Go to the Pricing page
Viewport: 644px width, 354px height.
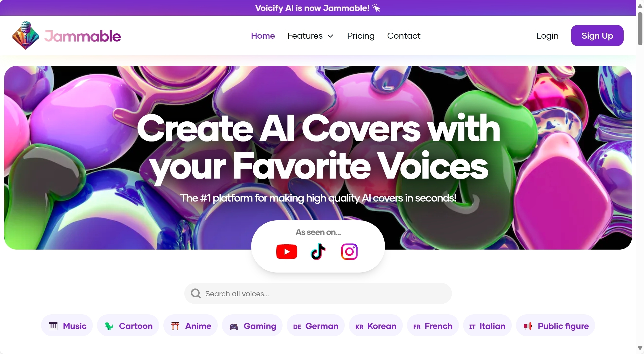(x=361, y=36)
